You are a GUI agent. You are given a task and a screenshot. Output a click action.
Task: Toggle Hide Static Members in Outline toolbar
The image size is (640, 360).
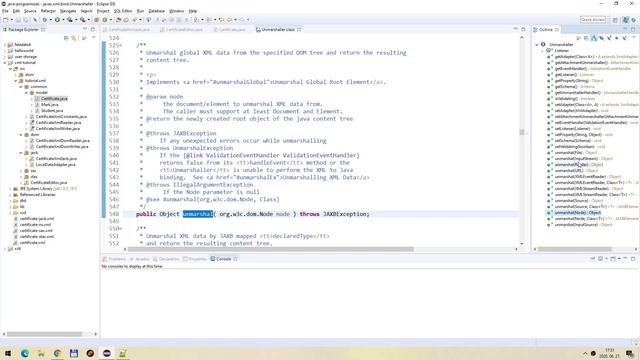[609, 38]
